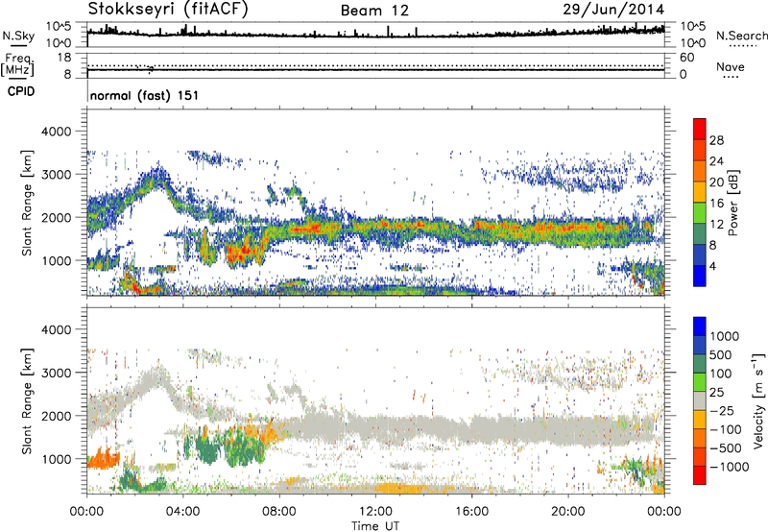768x532 pixels.
Task: Click the '16' power colorbar tick
Action: 716,204
